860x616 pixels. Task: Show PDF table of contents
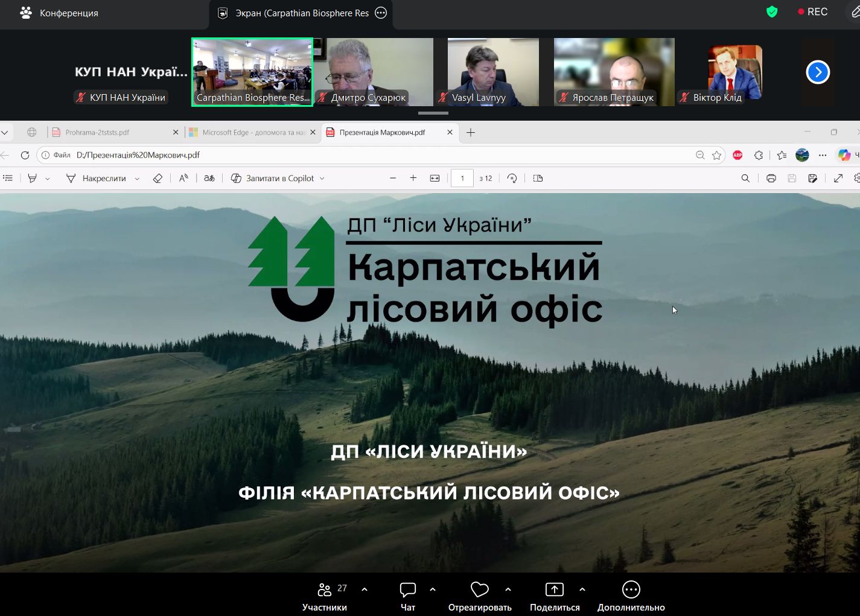pyautogui.click(x=8, y=178)
